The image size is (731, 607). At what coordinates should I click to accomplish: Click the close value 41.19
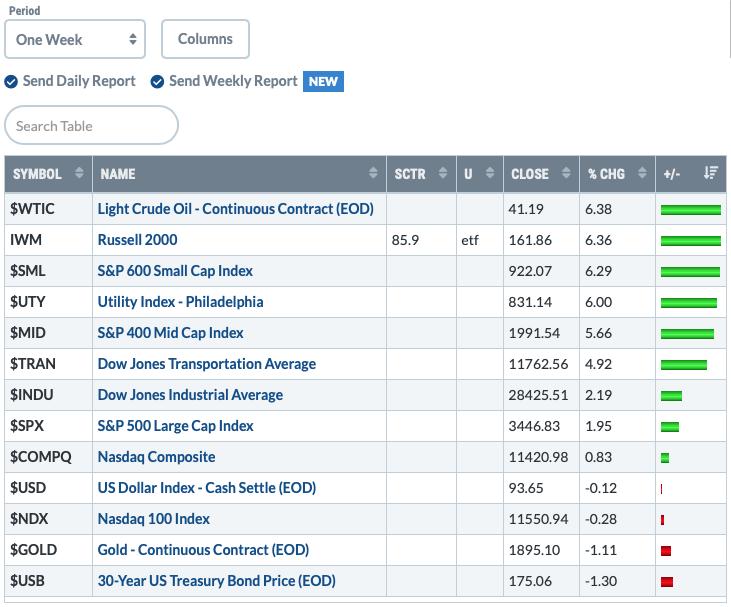coord(526,209)
